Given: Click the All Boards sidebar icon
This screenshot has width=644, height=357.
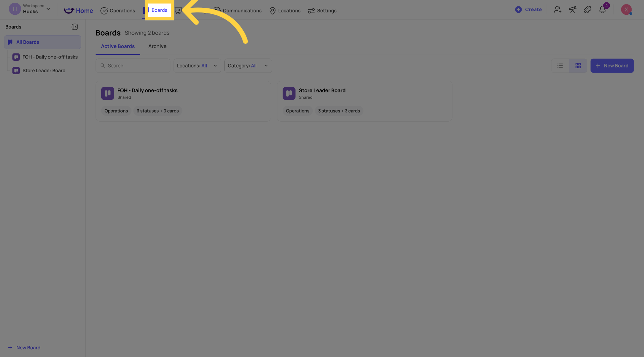Looking at the screenshot, I should point(10,42).
